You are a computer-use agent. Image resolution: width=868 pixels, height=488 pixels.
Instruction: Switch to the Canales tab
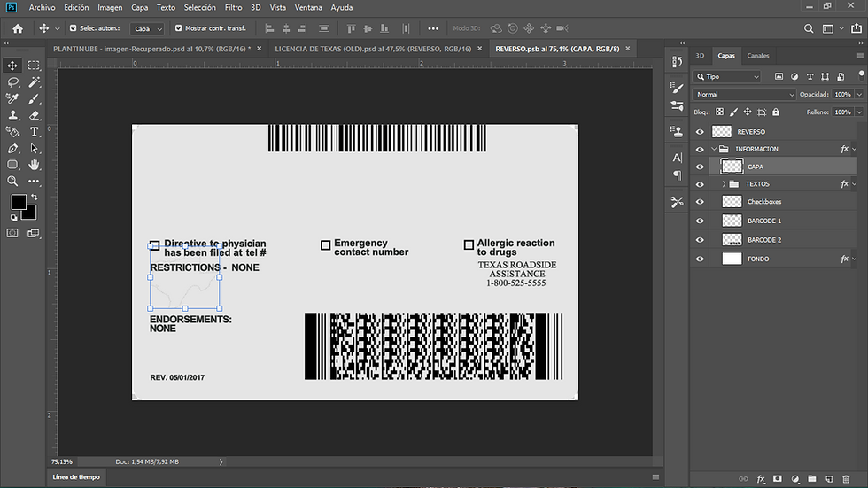[758, 55]
